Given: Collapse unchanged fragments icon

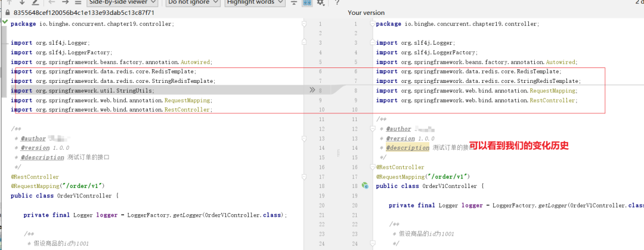Looking at the screenshot, I should point(293,2).
